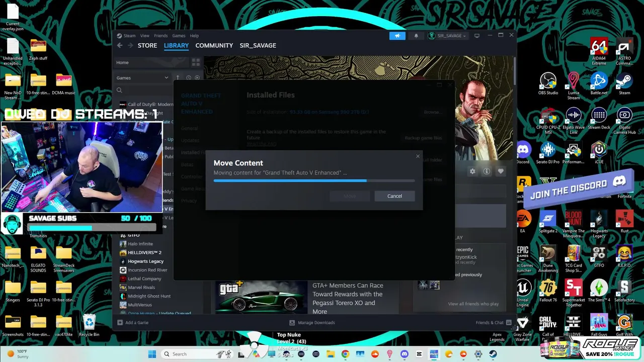Open OBS Studio desktop shortcut
The width and height of the screenshot is (644, 362).
coord(548,83)
